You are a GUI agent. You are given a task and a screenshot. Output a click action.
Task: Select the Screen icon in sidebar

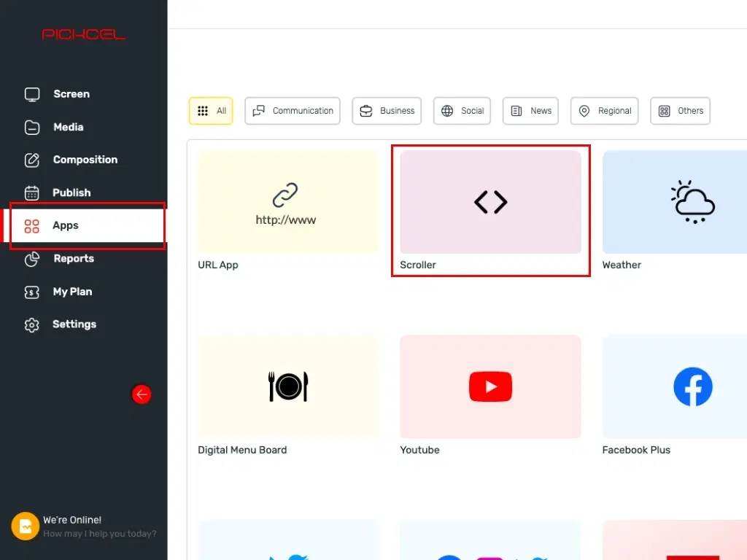click(x=32, y=94)
